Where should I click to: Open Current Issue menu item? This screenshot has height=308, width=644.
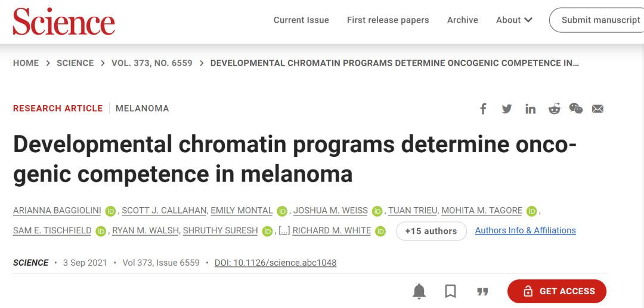click(302, 20)
